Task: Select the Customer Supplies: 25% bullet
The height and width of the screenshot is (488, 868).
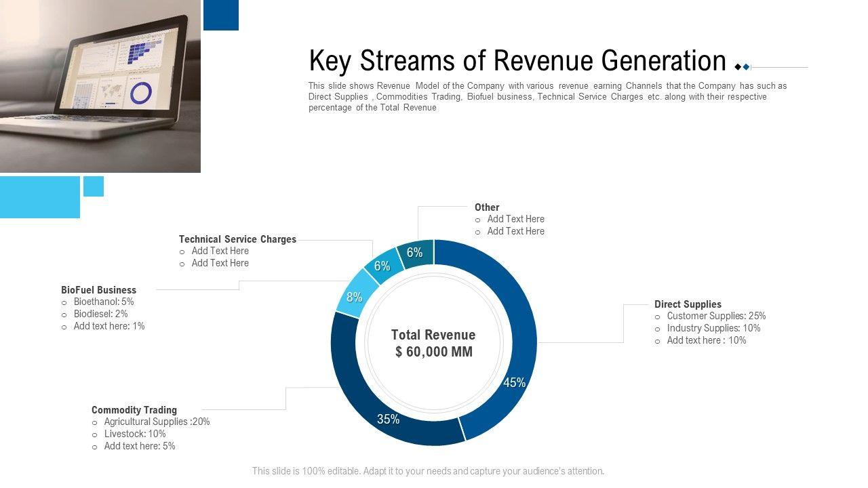Action: coord(716,316)
